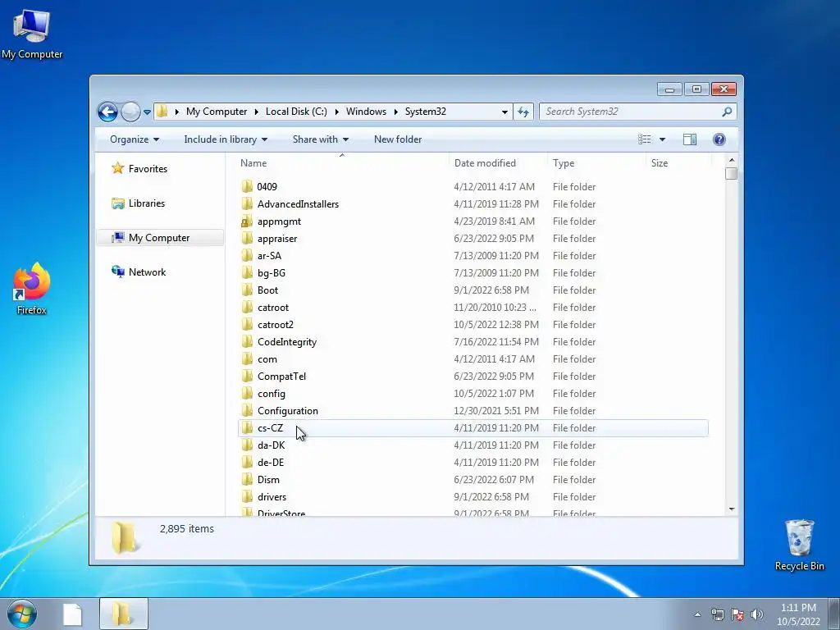The width and height of the screenshot is (840, 630).
Task: Select the cs-CZ folder name
Action: (x=270, y=428)
